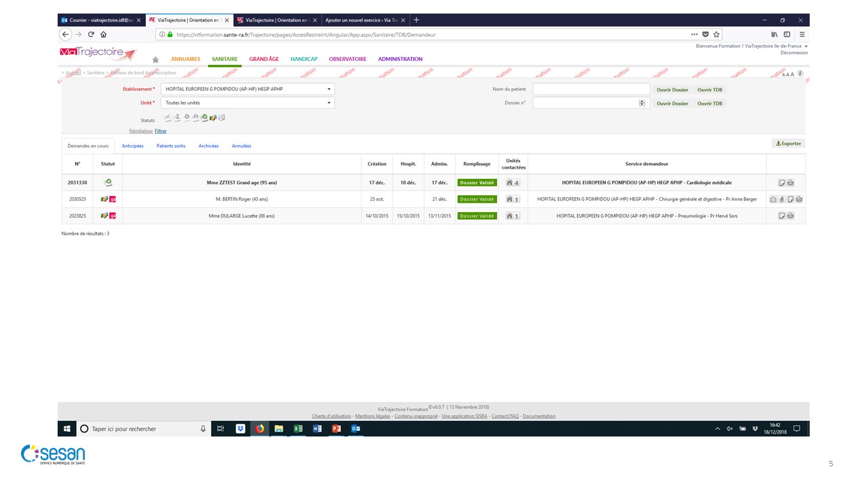Open the note icon for M. BERTIN row
Image resolution: width=868 pixels, height=488 pixels.
791,199
